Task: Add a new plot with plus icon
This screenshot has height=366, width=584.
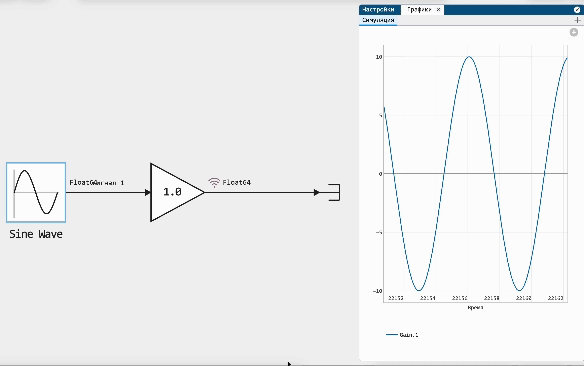Action: (x=577, y=20)
